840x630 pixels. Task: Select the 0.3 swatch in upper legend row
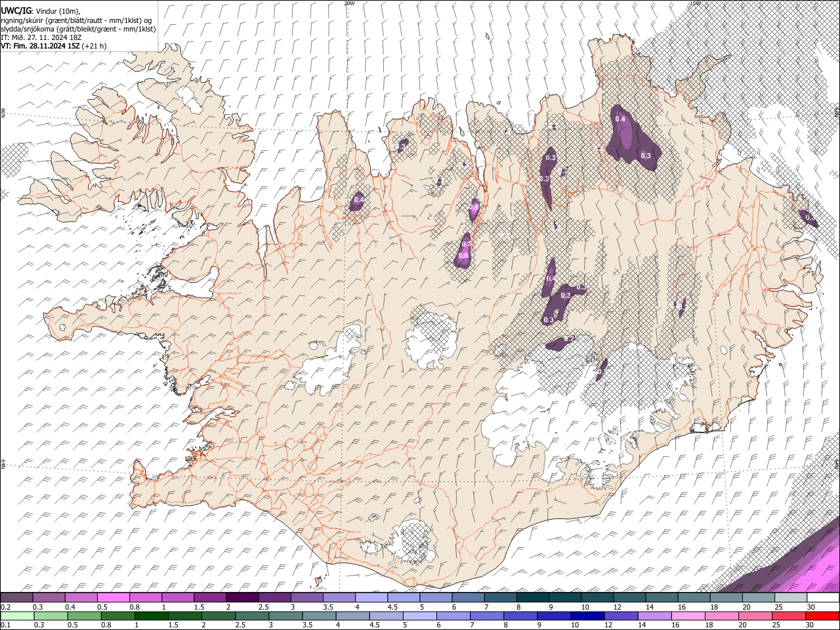[x=49, y=598]
